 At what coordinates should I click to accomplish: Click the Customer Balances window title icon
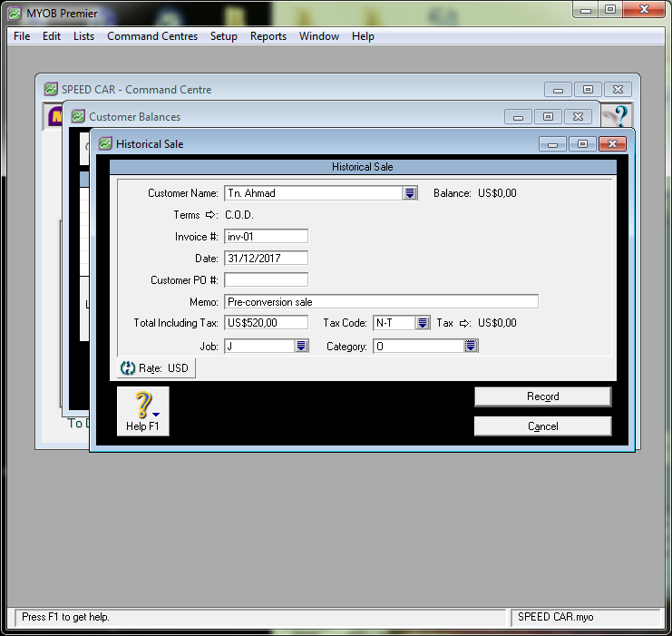[78, 116]
